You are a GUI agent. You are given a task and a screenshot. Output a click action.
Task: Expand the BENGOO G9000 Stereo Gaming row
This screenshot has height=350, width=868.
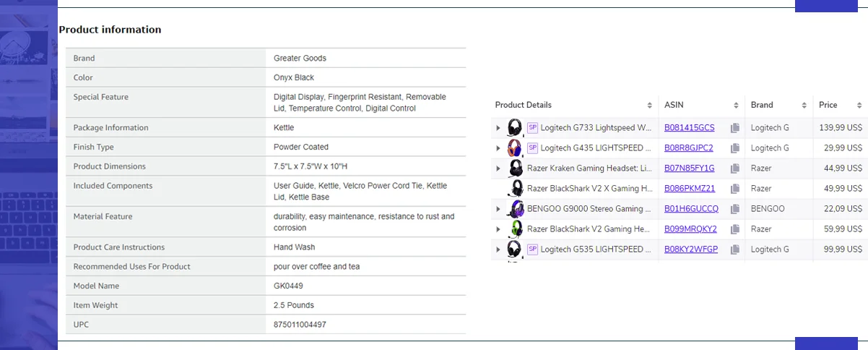point(498,209)
